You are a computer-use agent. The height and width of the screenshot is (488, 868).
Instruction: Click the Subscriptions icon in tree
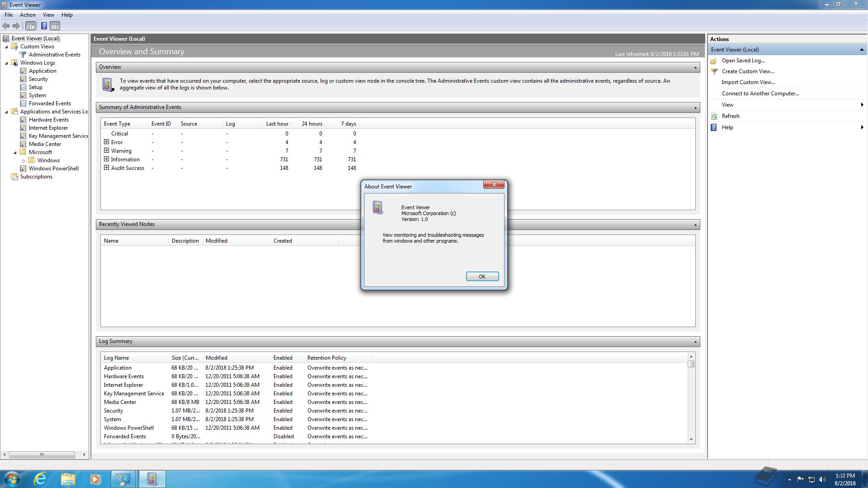pyautogui.click(x=14, y=177)
